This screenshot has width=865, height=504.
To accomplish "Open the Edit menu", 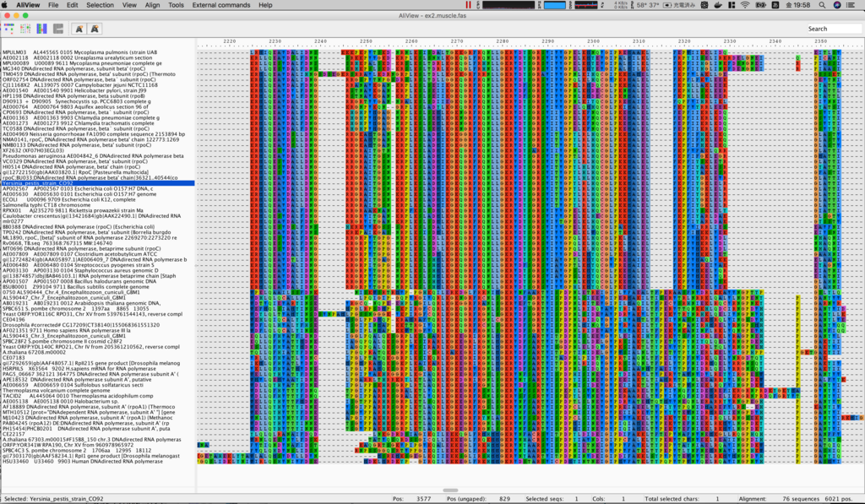I will pos(73,5).
